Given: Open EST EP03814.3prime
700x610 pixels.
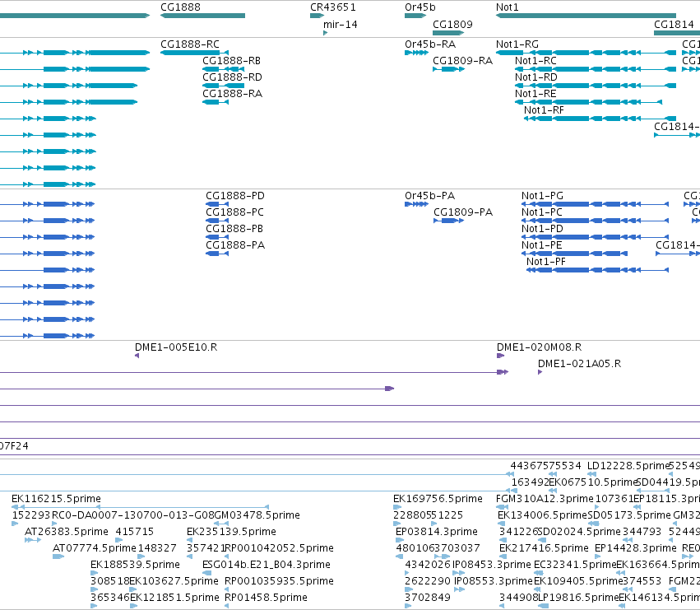Looking at the screenshot, I should [x=437, y=532].
